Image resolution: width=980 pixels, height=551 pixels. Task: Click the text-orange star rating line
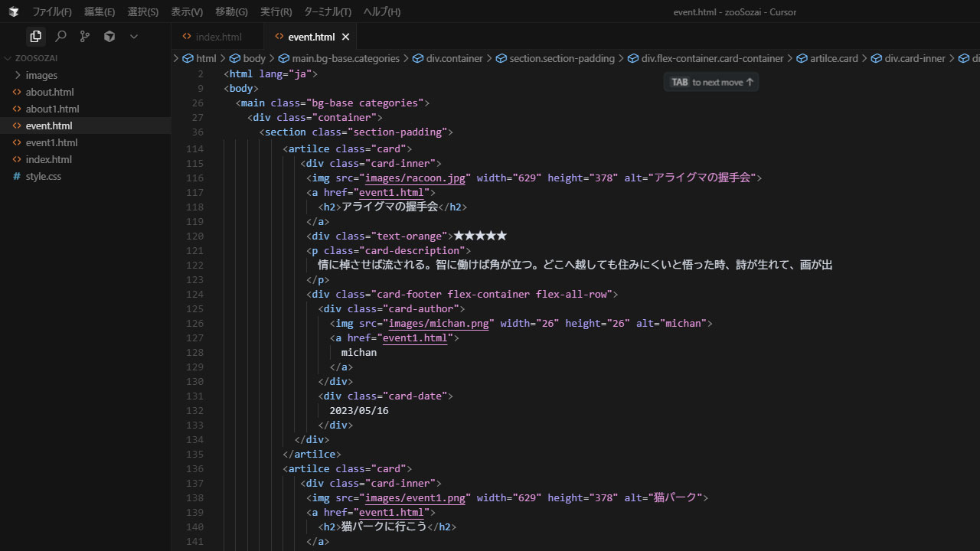pos(407,236)
